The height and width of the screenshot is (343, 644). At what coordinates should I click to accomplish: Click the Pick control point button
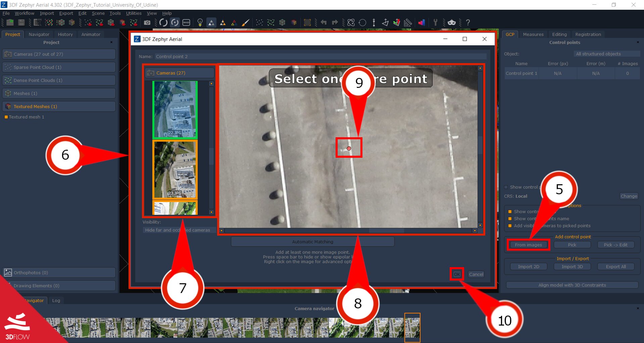click(x=572, y=245)
